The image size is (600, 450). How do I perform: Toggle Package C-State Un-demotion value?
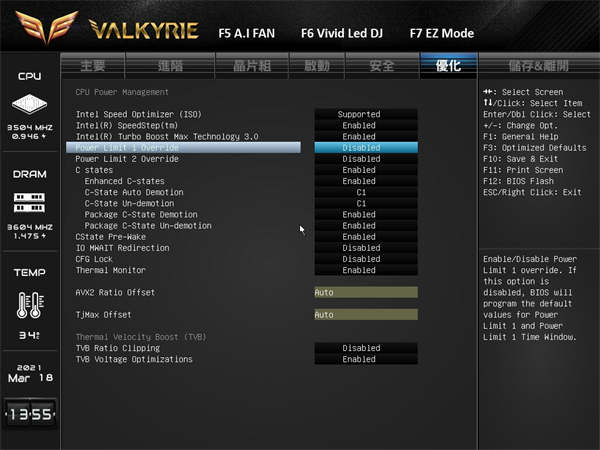coord(366,225)
